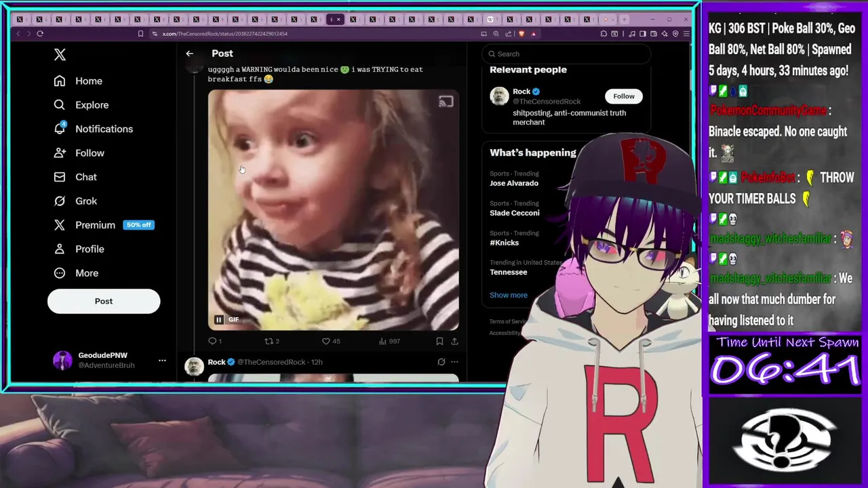Open a new tab with the plus button
Screen dimensions: 868x488
click(x=625, y=20)
